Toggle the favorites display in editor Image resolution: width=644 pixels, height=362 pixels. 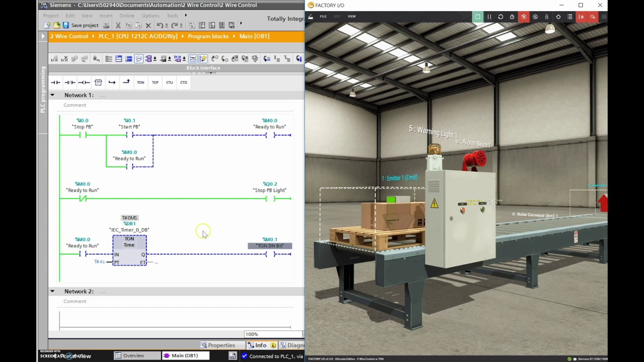203,59
